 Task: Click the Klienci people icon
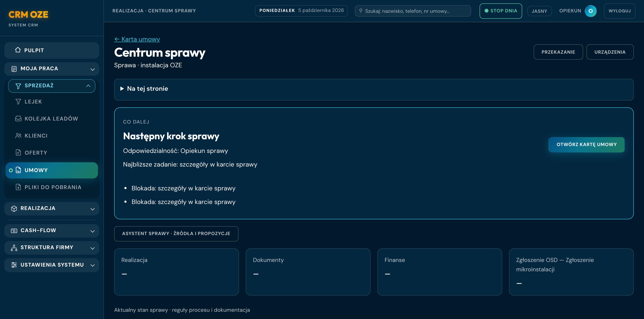[x=18, y=135]
